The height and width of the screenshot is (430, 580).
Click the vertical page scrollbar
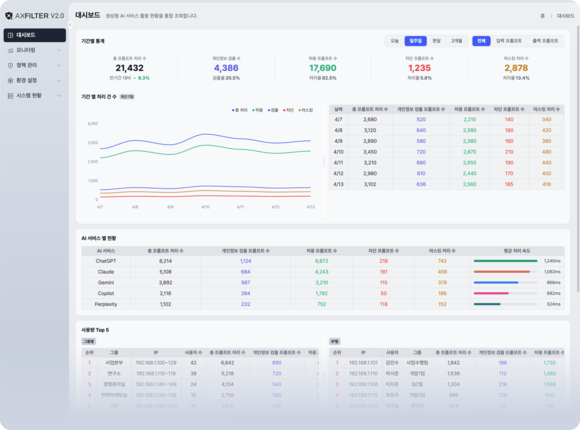[578, 159]
